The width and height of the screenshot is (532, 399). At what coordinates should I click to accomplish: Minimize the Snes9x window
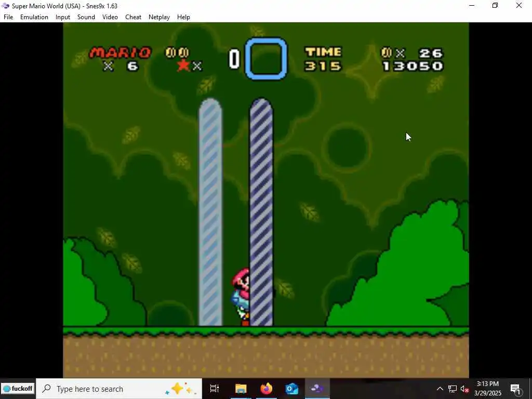(x=472, y=5)
